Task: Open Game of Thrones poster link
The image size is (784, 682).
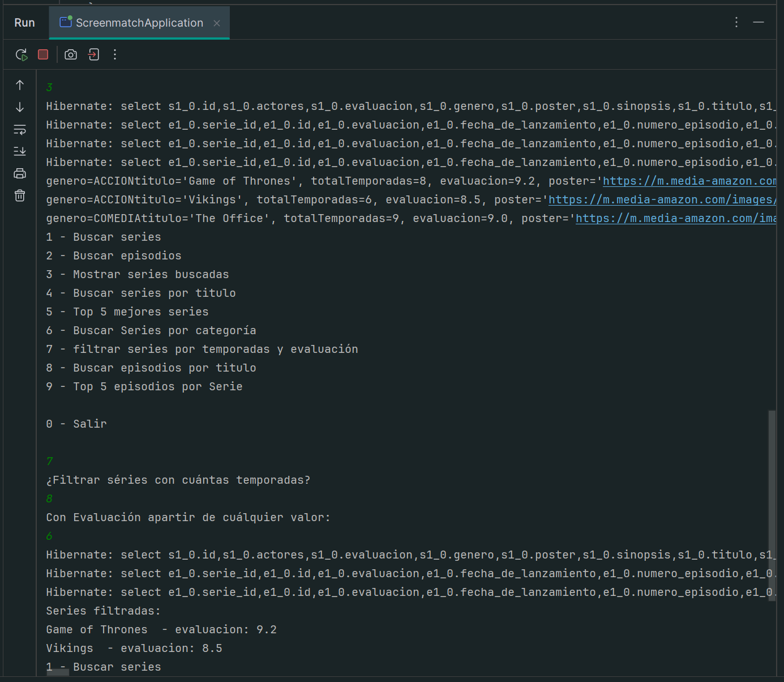Action: [x=689, y=181]
